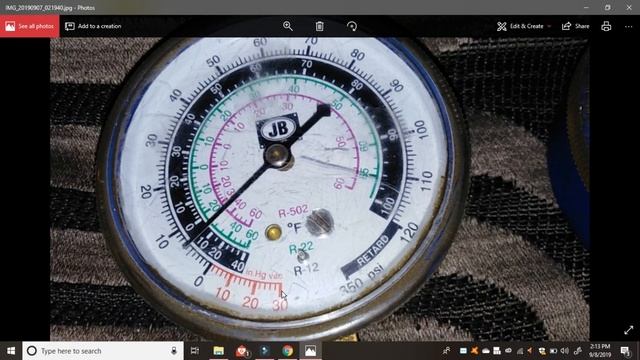
Task: Click the See all photos button
Action: (29, 26)
